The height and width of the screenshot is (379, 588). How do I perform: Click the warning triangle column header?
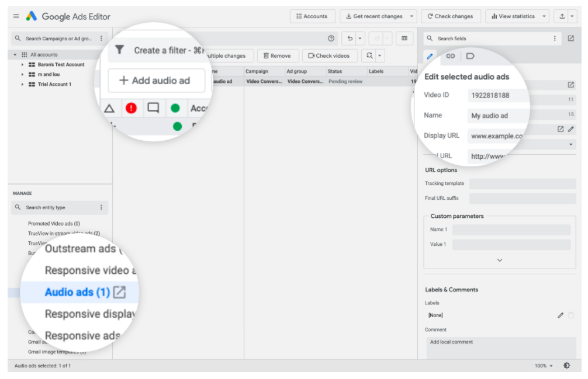(x=109, y=108)
